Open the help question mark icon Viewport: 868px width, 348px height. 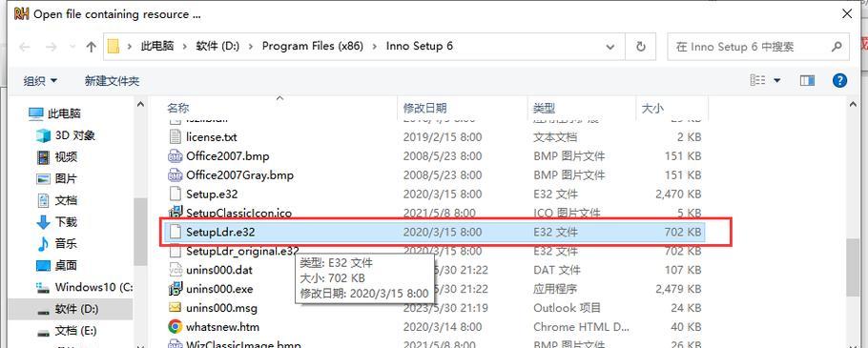839,81
